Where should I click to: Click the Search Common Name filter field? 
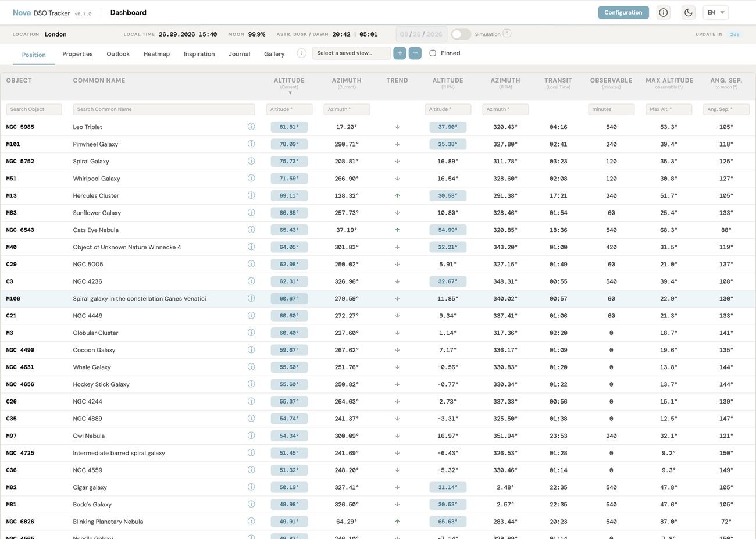click(x=164, y=109)
